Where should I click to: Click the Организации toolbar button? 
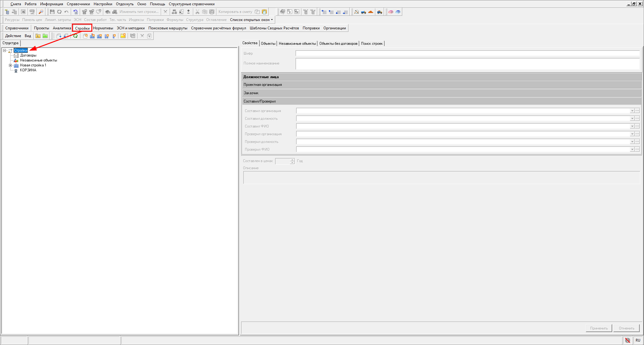[x=335, y=28]
